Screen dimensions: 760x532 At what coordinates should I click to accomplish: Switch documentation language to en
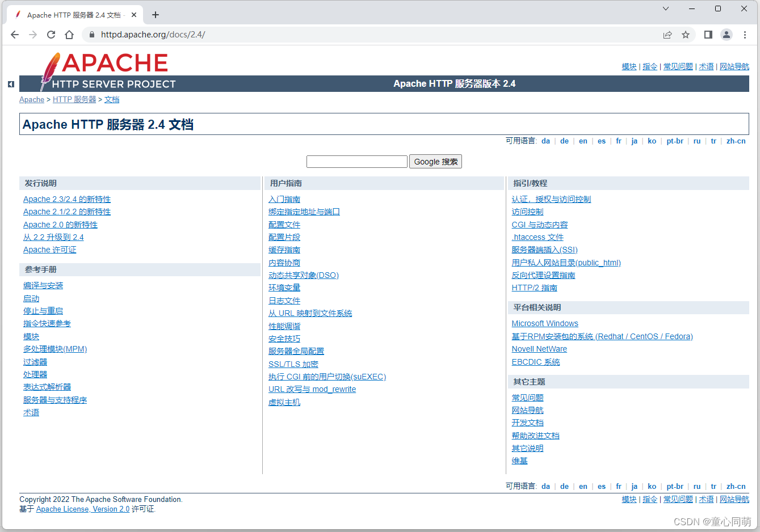coord(582,141)
